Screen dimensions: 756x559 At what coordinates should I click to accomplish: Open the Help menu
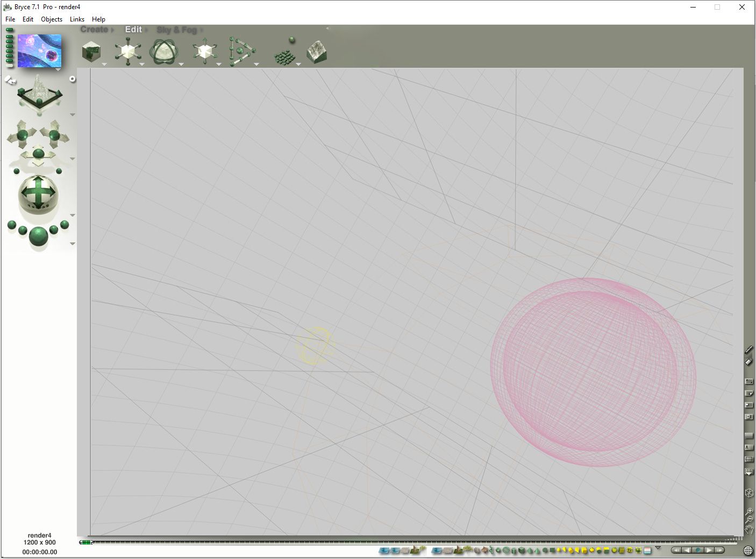click(98, 19)
